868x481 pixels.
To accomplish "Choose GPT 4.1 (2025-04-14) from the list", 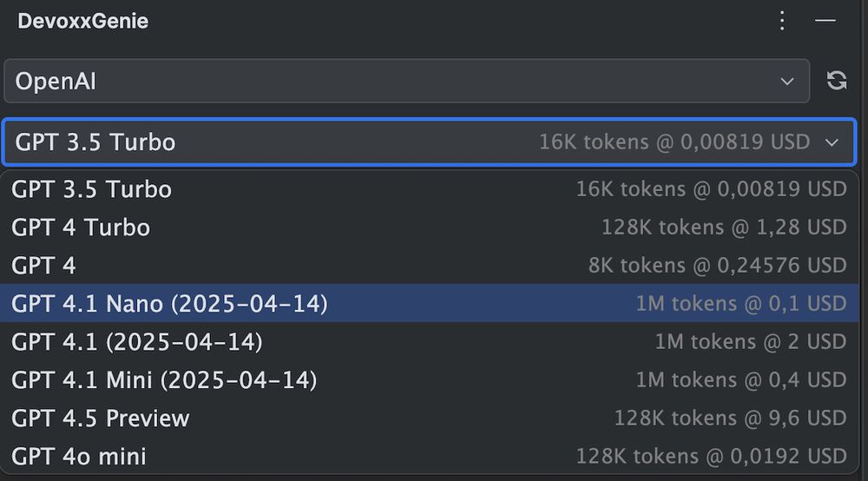I will coord(429,341).
